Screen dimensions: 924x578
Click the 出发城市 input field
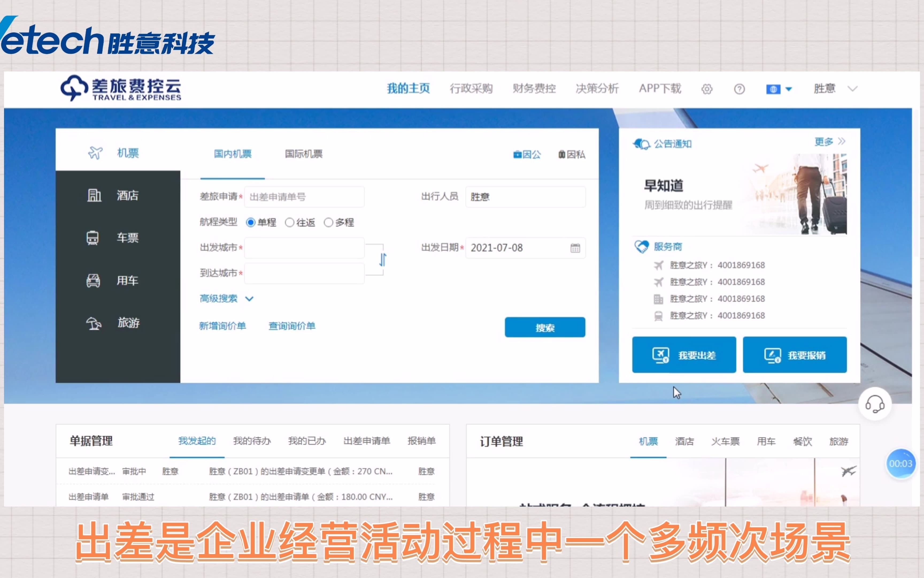304,248
